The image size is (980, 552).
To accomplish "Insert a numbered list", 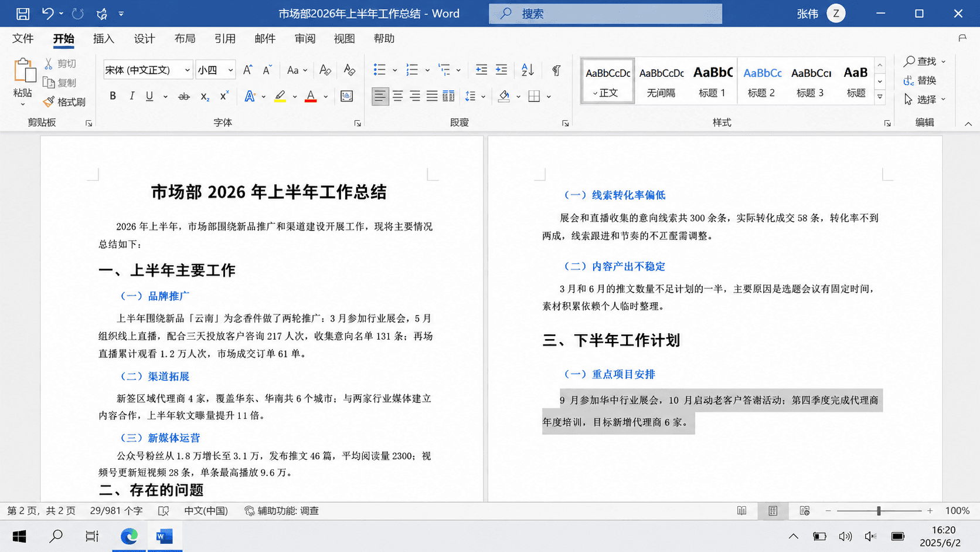I will point(412,70).
